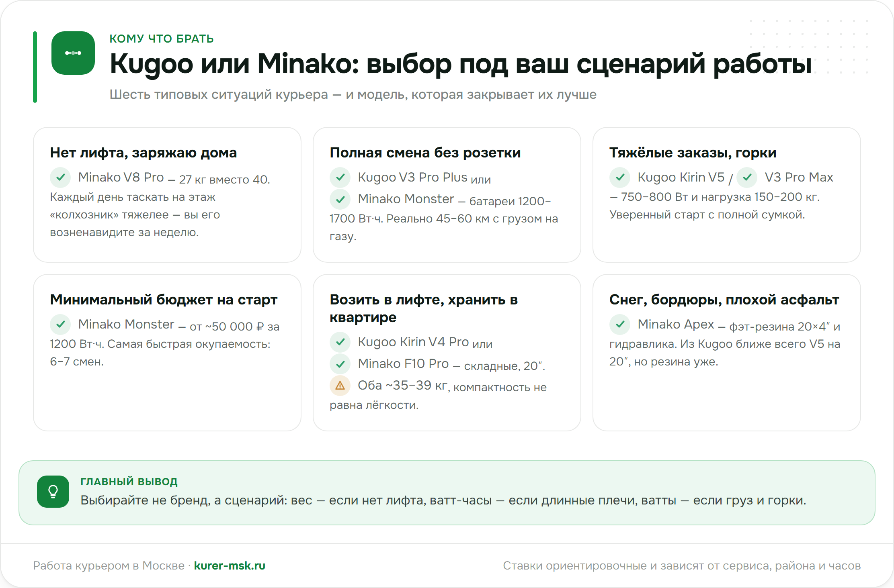Click the checkmark next to Kugoo V3 Pro Plus

pos(340,177)
